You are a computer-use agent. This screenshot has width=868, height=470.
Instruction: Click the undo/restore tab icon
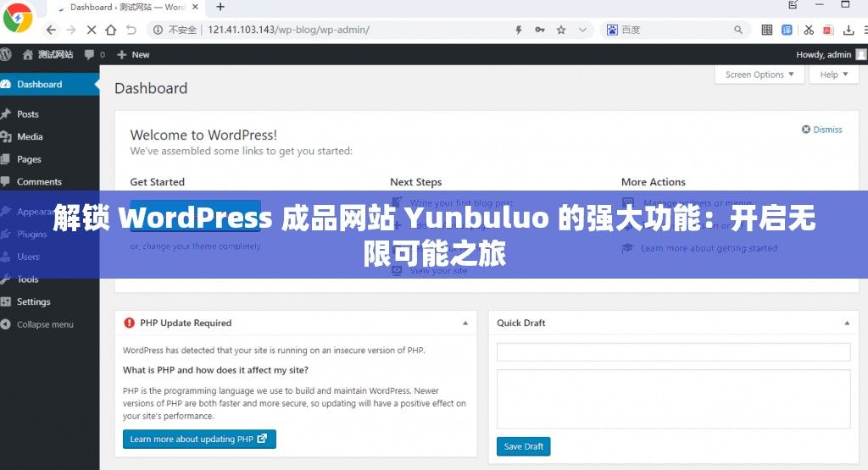tap(131, 30)
